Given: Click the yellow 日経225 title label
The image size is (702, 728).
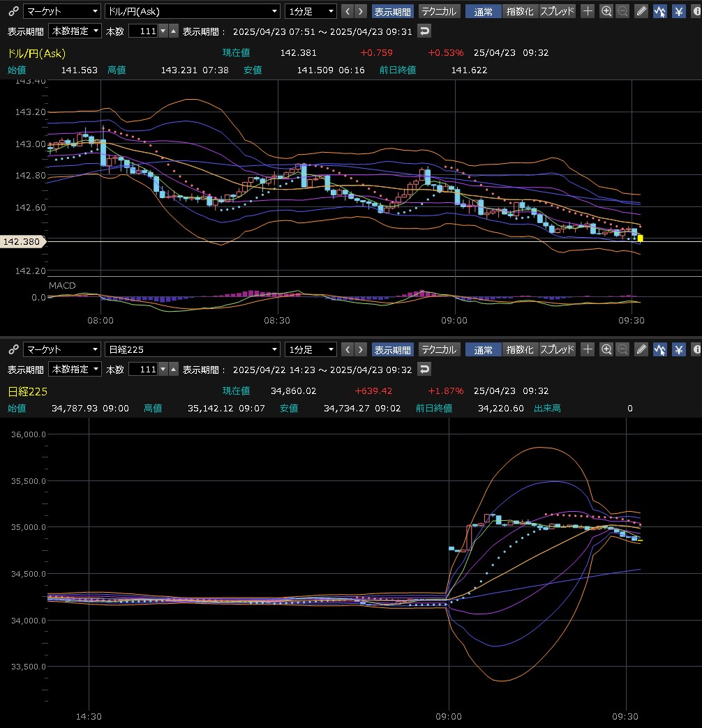Looking at the screenshot, I should pyautogui.click(x=27, y=391).
